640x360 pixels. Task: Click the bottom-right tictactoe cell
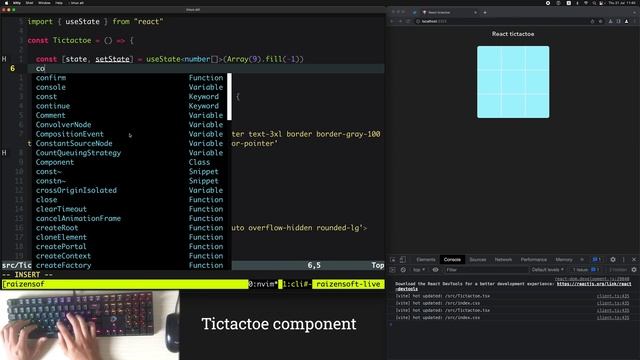(537, 106)
